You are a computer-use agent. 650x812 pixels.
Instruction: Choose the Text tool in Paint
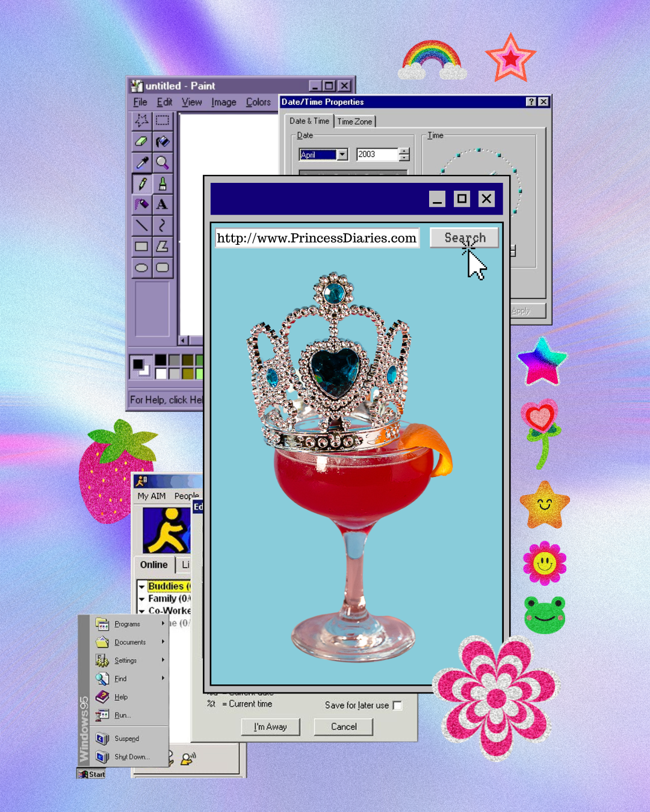(x=162, y=205)
